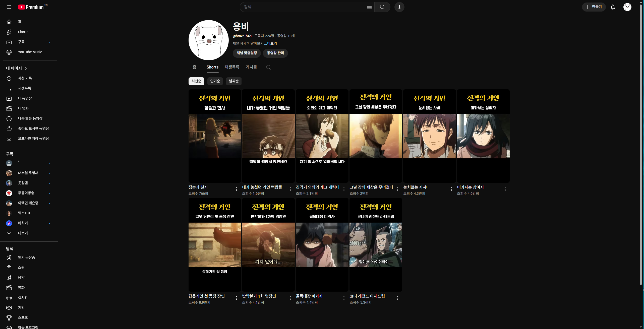
Task: Open the 용비 channel profile picture
Action: click(209, 40)
